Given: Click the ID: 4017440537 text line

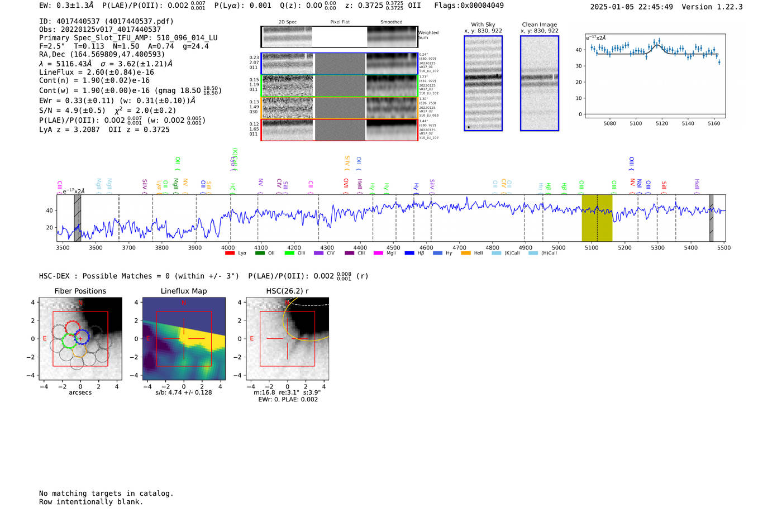Looking at the screenshot, I should point(106,21).
